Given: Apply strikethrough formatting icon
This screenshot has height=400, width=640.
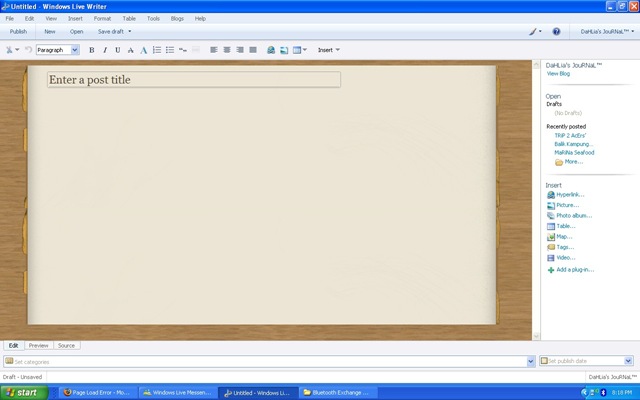Looking at the screenshot, I should pos(131,50).
